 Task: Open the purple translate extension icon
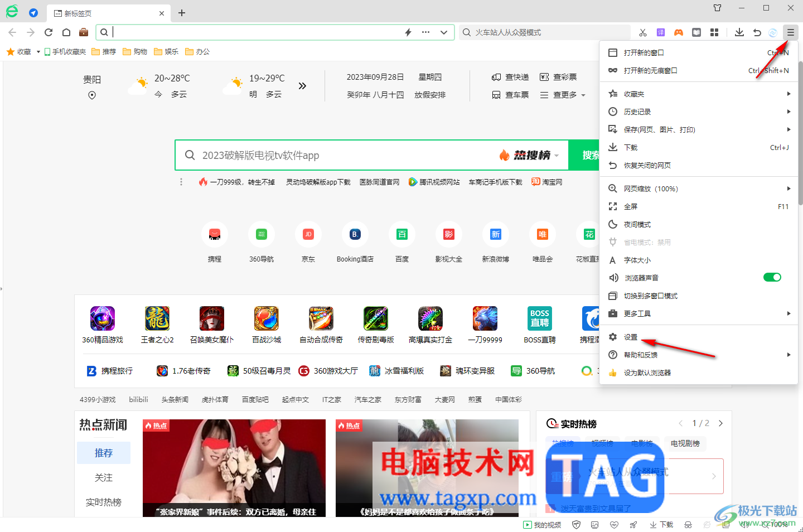coord(661,32)
